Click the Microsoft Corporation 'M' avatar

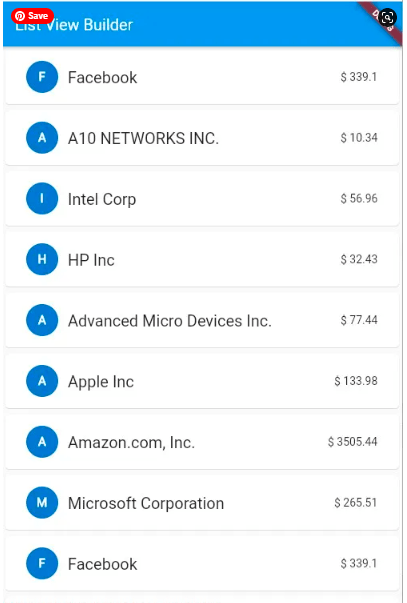(x=42, y=503)
